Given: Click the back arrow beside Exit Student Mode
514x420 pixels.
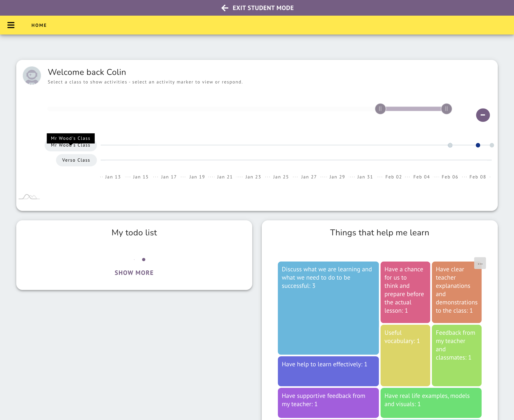Looking at the screenshot, I should 225,8.
